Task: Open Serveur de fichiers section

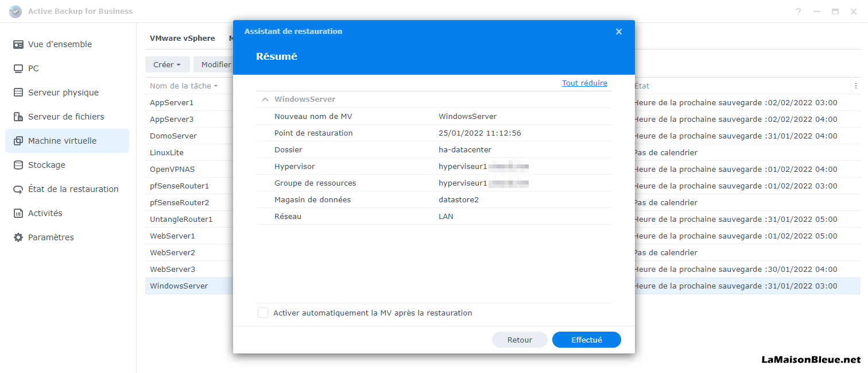Action: 67,117
